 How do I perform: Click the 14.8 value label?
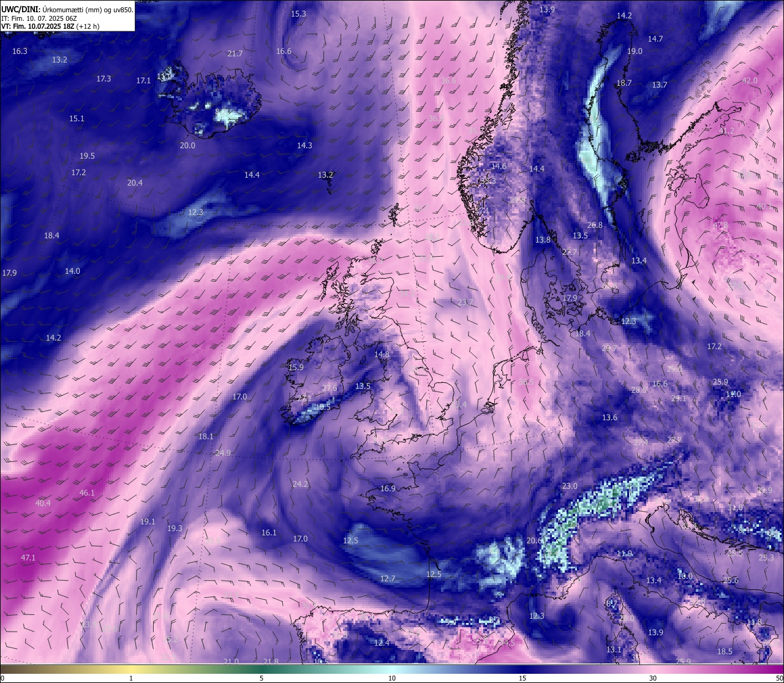[382, 355]
